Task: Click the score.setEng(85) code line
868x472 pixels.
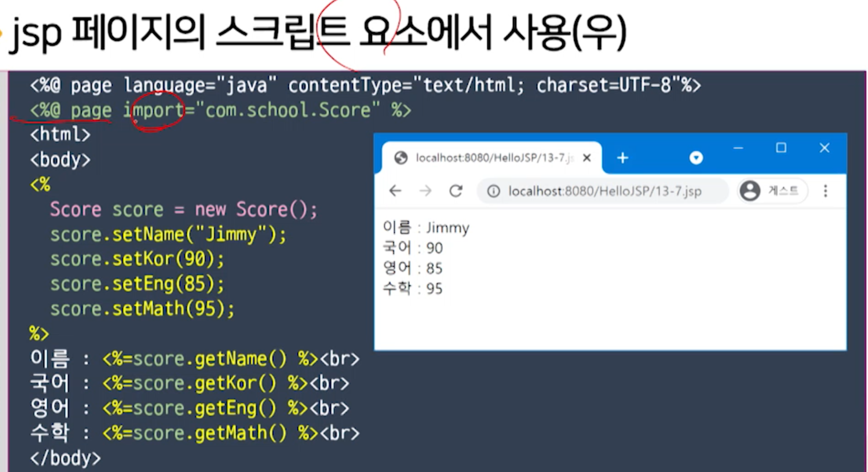Action: point(137,284)
